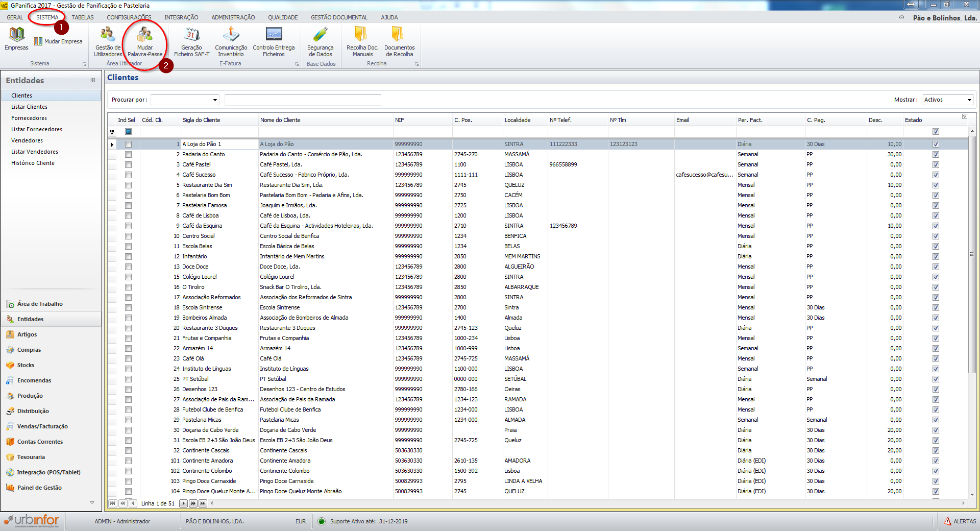Tick selection checkbox for Padaria do Canto
This screenshot has height=531, width=980.
click(x=128, y=154)
